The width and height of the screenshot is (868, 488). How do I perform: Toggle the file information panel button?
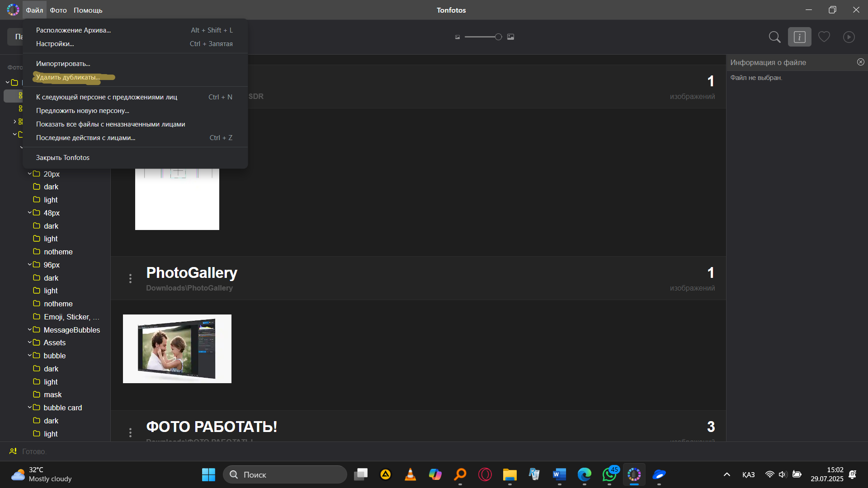tap(799, 37)
